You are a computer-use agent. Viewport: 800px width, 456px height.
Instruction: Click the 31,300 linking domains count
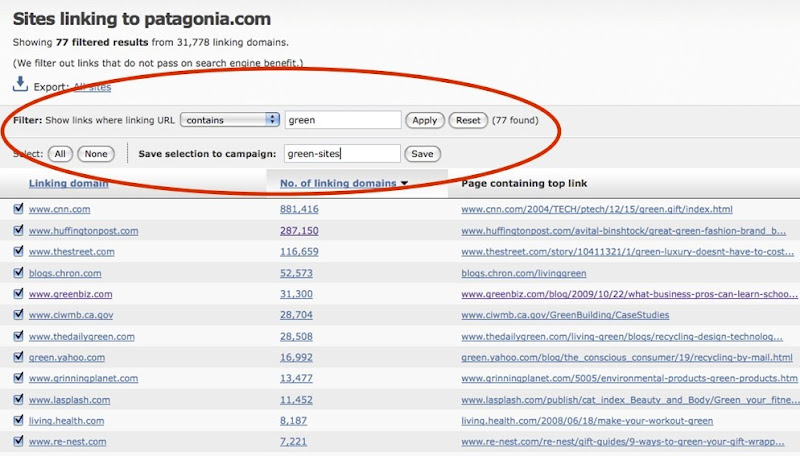(x=296, y=294)
